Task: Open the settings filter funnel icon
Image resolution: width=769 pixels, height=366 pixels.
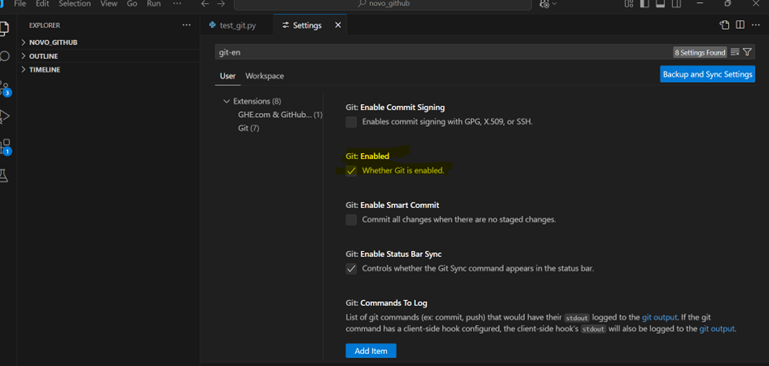Action: point(747,52)
